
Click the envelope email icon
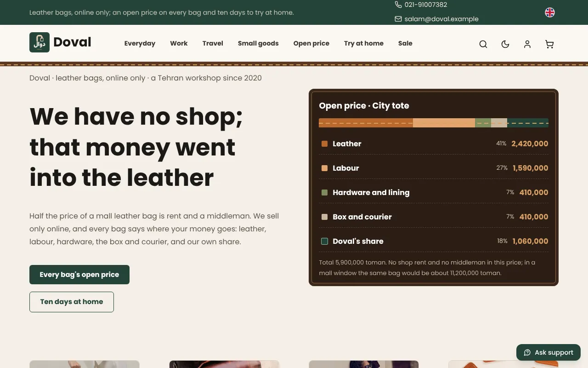[x=398, y=19]
